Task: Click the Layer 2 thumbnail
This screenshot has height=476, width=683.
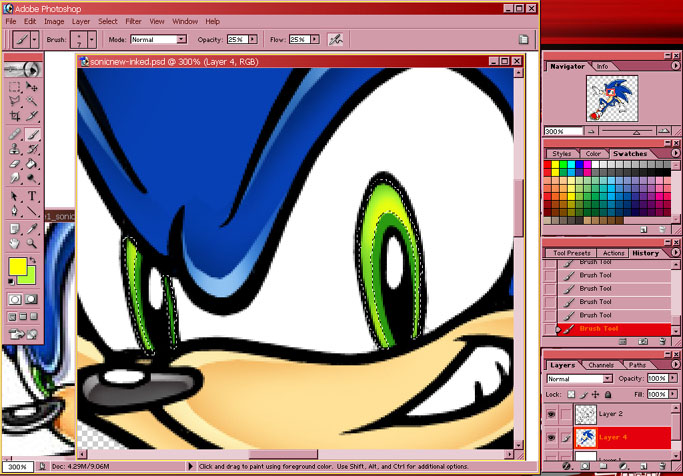Action: click(585, 414)
